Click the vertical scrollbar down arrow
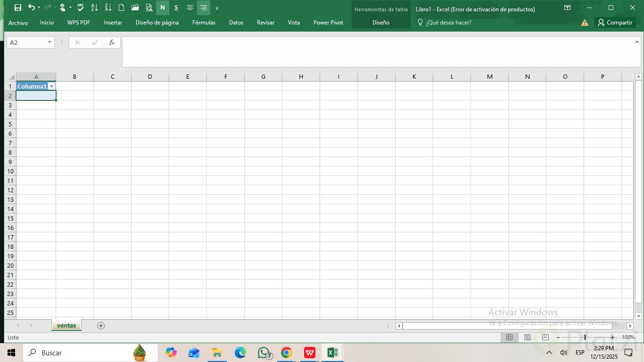 638,316
